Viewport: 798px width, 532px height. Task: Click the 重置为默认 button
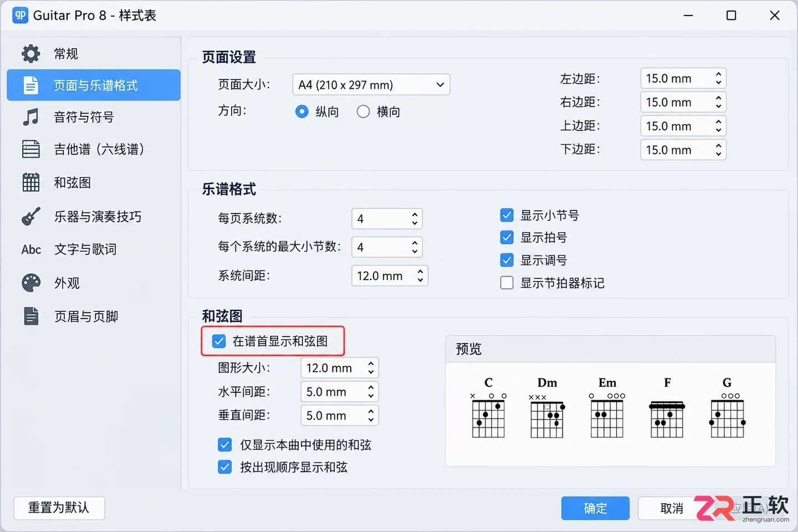tap(59, 508)
